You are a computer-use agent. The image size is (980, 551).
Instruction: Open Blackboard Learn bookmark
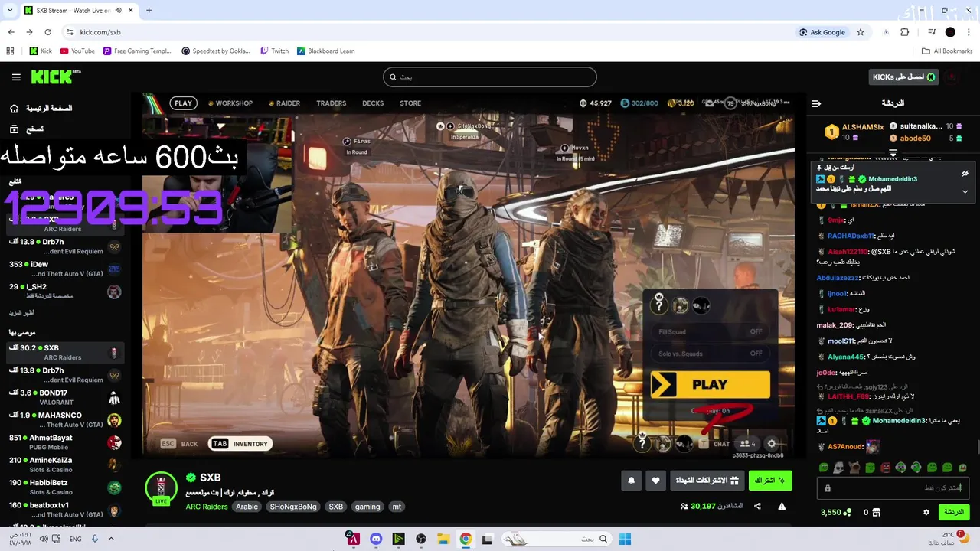click(x=325, y=51)
